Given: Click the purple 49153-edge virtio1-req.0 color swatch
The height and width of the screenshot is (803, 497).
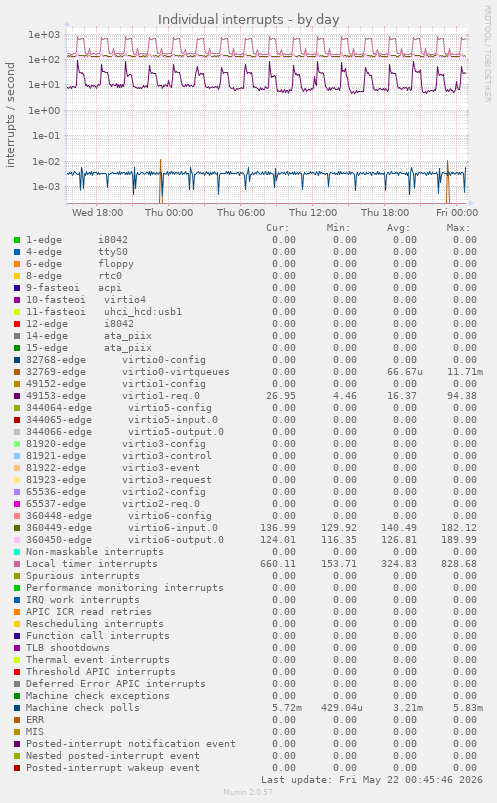Looking at the screenshot, I should pos(17,396).
